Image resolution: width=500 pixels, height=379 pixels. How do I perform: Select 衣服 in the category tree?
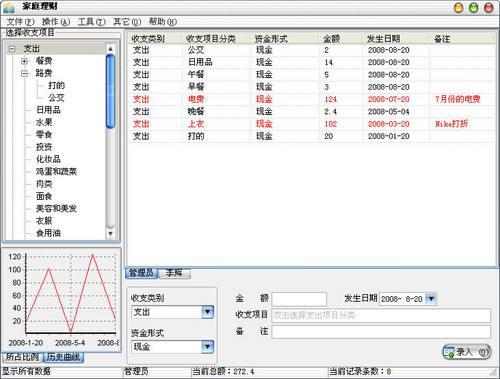tap(44, 221)
